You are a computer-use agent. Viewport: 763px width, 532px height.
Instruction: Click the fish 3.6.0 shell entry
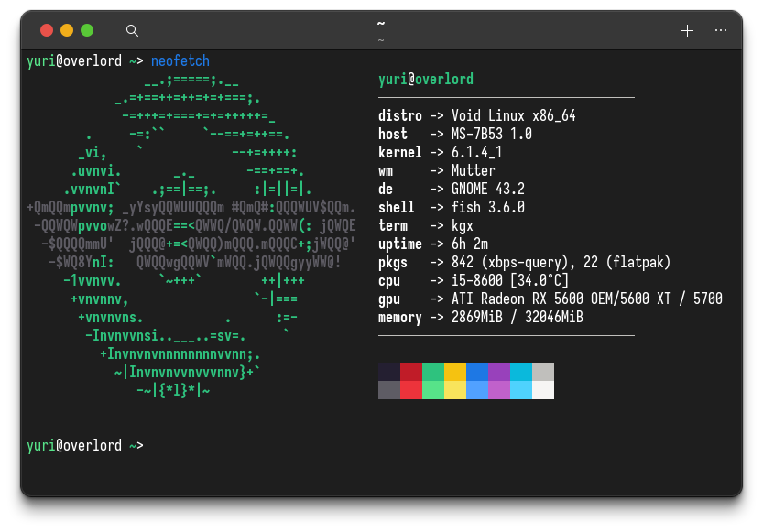pos(491,207)
